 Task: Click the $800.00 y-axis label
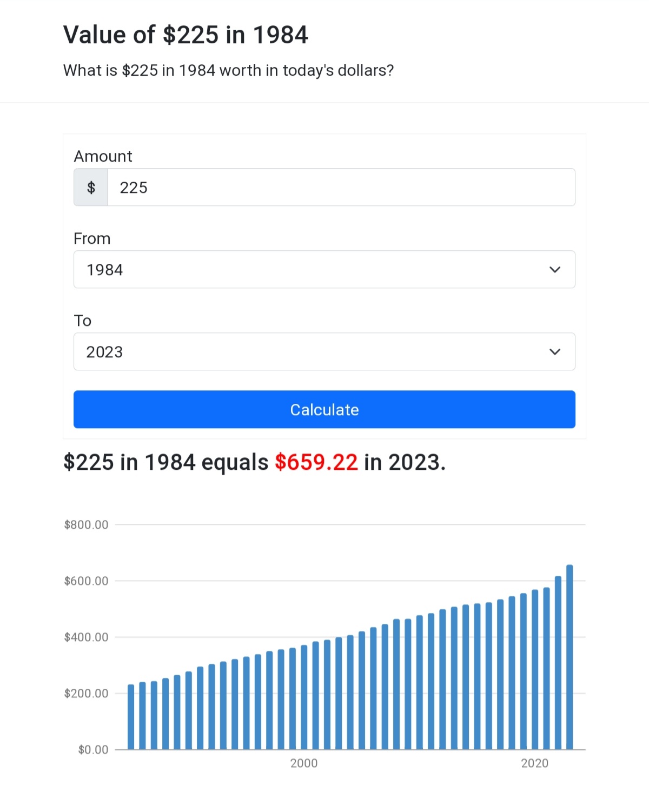[x=86, y=525]
